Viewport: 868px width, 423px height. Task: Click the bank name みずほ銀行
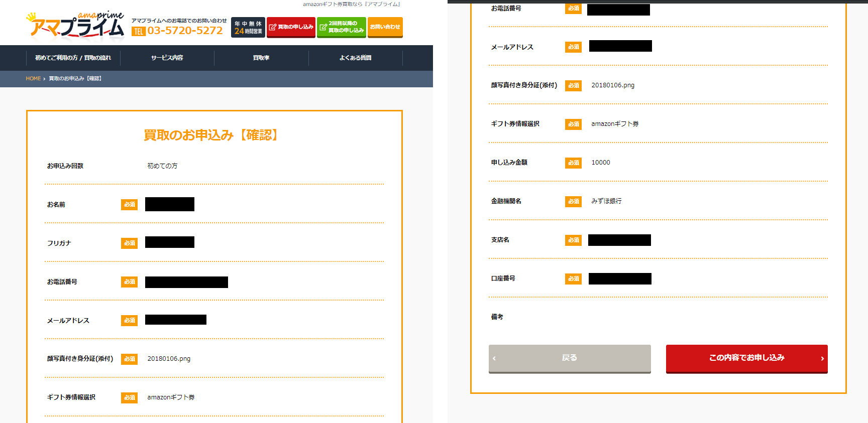[x=606, y=201]
